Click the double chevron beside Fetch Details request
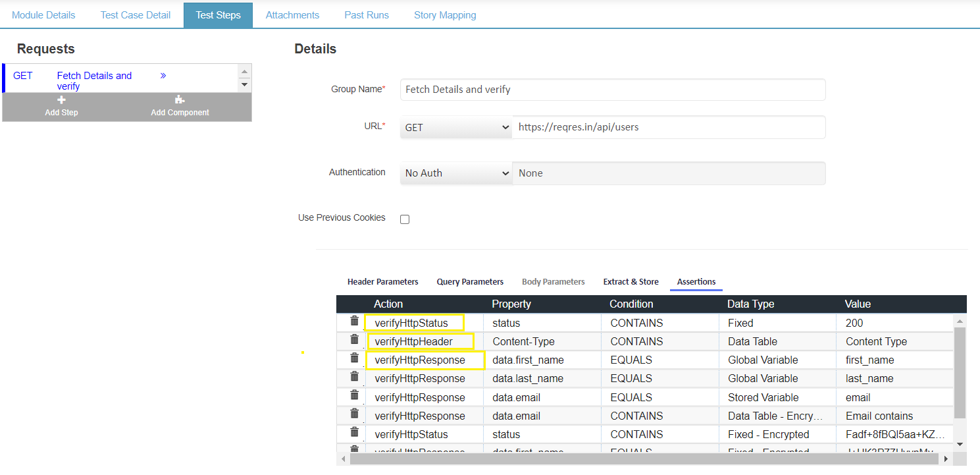This screenshot has height=475, width=980. pos(163,76)
